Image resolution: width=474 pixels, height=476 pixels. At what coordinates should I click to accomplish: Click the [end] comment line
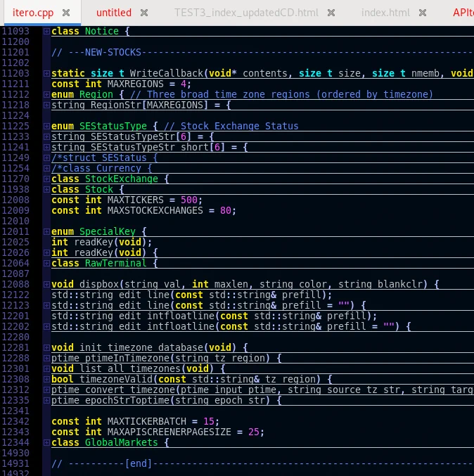(x=262, y=463)
